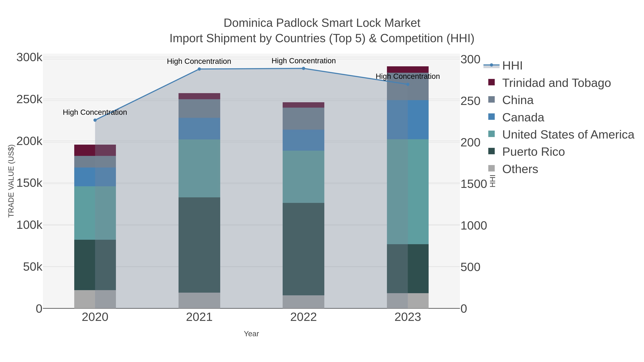The image size is (644, 362).
Task: Click the 2021 United States bar segment
Action: (x=199, y=168)
